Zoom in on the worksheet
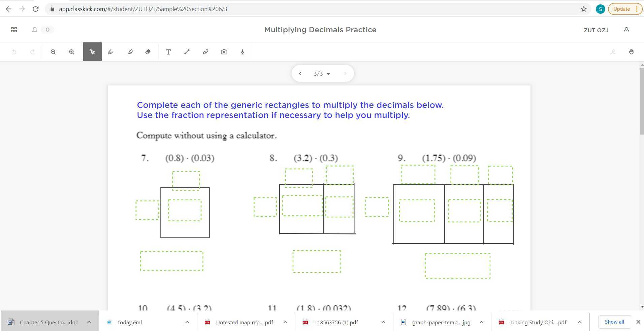The image size is (644, 331). coord(71,51)
